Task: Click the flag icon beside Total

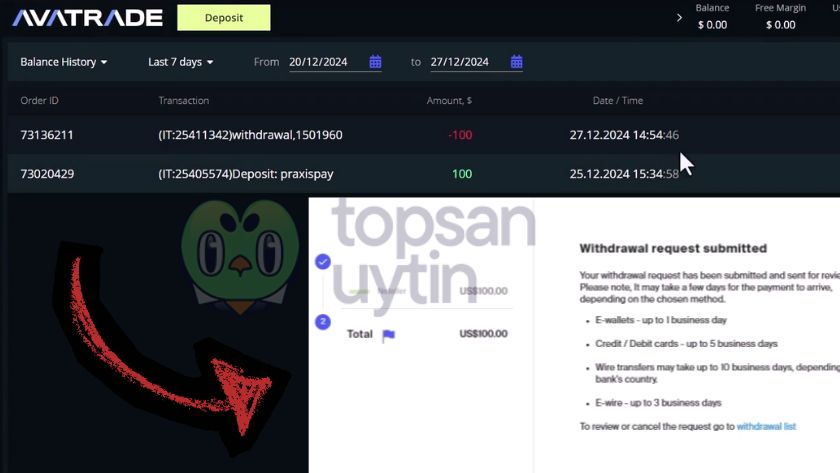Action: (388, 335)
